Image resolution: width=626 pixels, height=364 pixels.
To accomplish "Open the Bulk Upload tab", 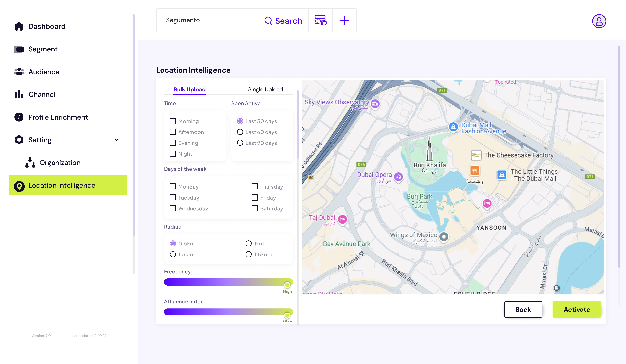I will coord(190,89).
